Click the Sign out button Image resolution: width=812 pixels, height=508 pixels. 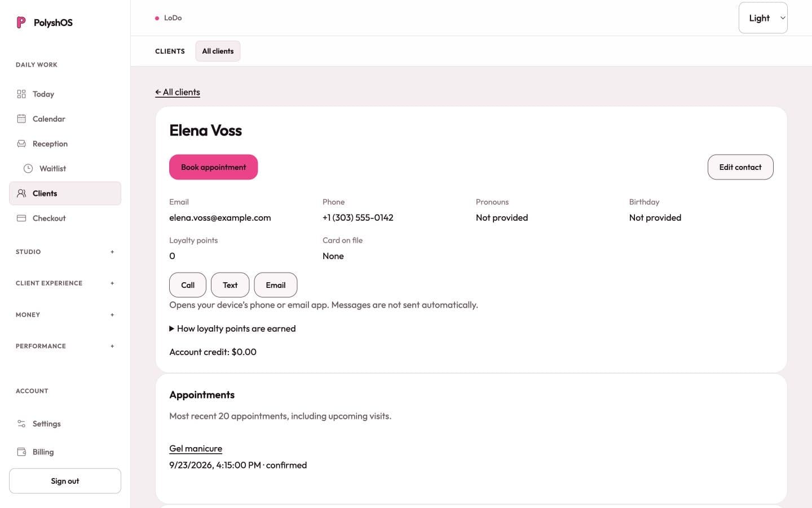pyautogui.click(x=65, y=481)
